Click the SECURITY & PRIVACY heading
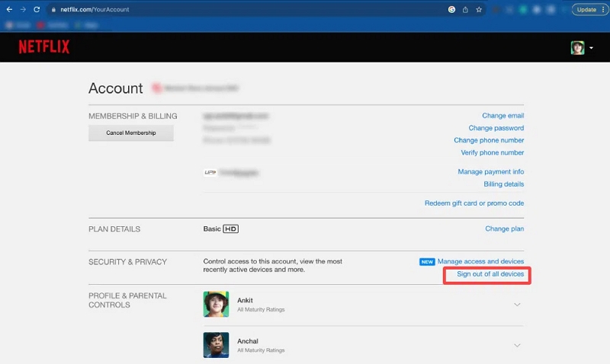 pos(127,262)
